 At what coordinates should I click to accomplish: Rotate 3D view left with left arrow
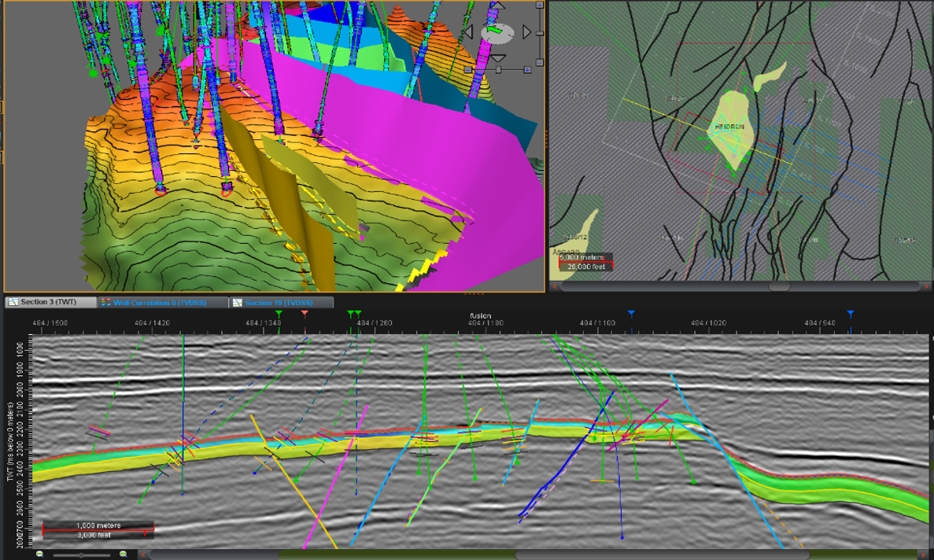(469, 31)
